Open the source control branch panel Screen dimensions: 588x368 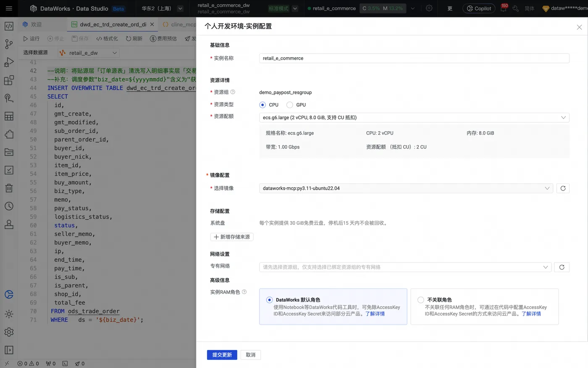(x=9, y=44)
